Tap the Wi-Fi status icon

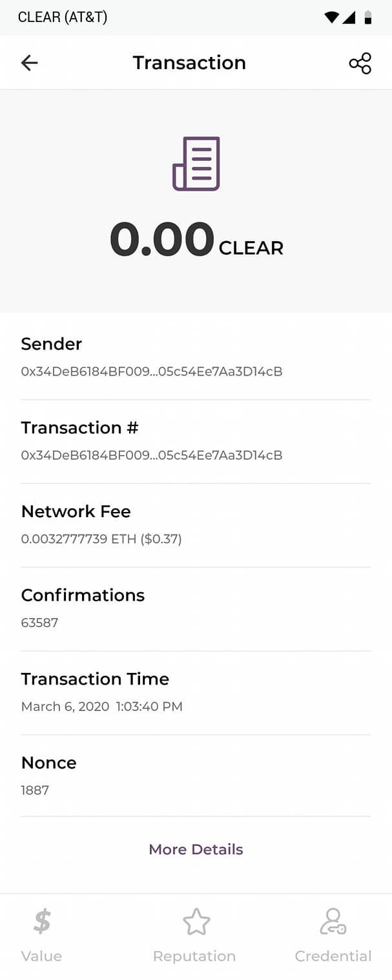(331, 17)
